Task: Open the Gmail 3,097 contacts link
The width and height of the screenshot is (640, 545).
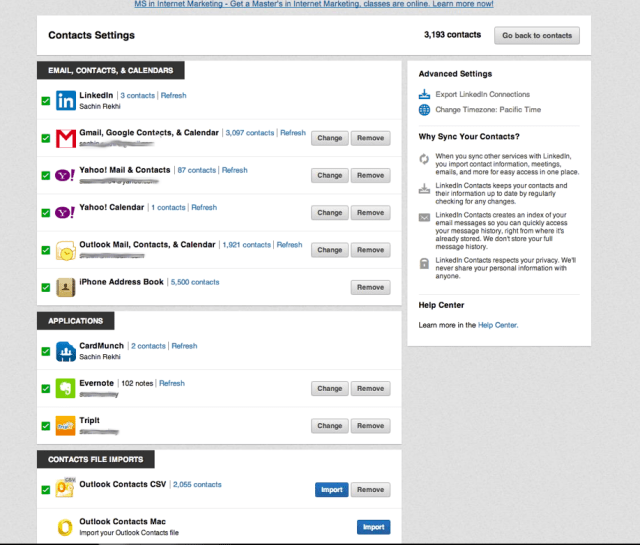Action: (x=250, y=133)
